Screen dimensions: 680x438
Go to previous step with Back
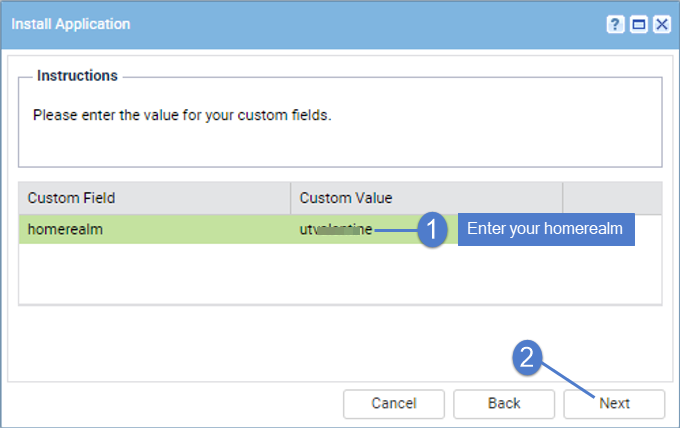[504, 404]
